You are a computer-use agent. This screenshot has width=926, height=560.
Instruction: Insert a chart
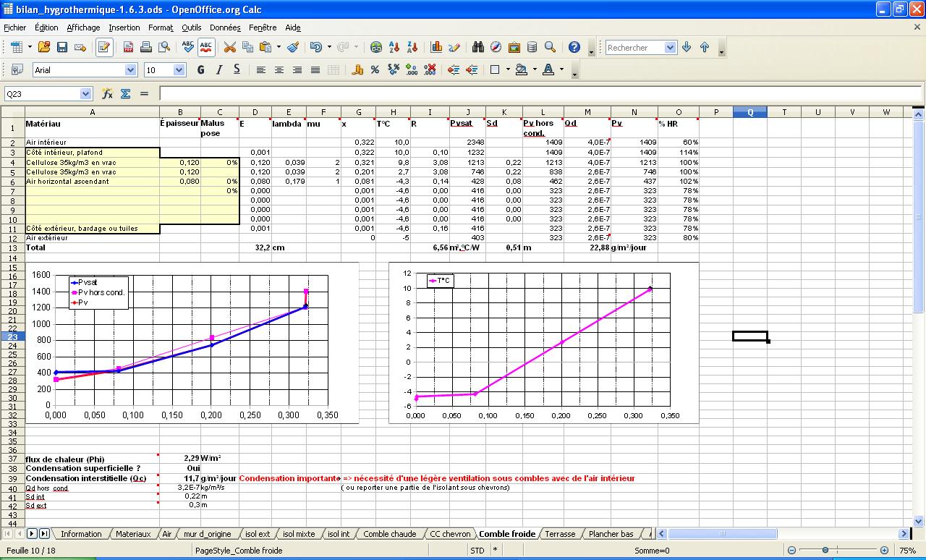[436, 47]
